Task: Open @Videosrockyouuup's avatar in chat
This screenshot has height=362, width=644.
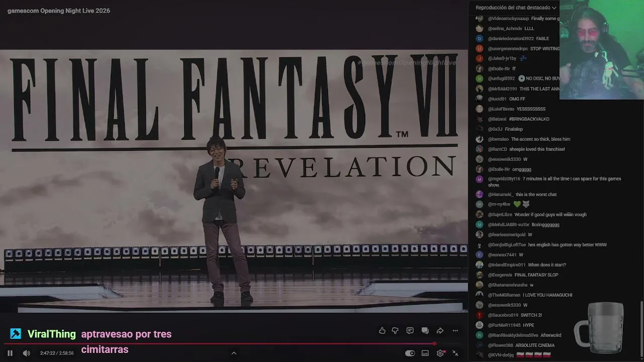Action: [x=479, y=19]
